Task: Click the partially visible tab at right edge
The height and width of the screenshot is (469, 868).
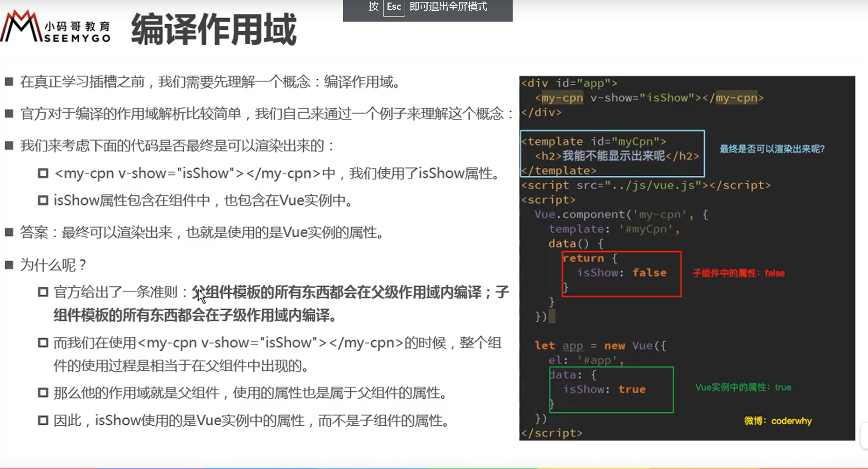Action: (864, 436)
